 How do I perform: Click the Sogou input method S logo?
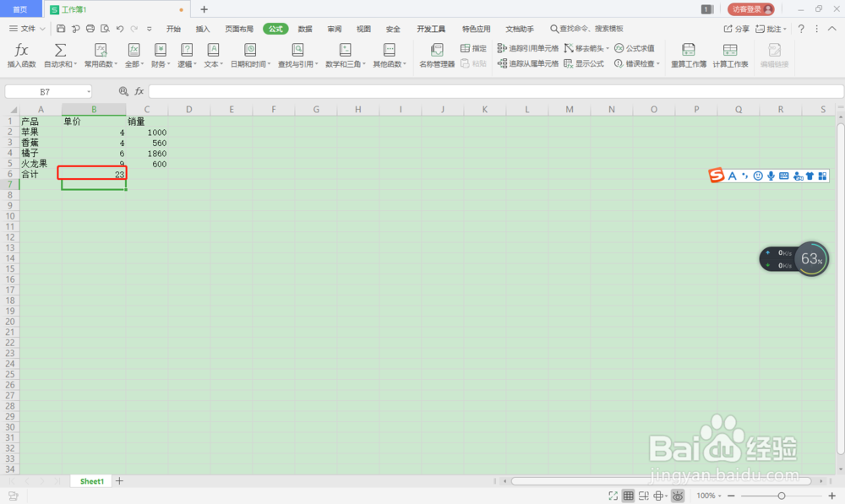717,176
